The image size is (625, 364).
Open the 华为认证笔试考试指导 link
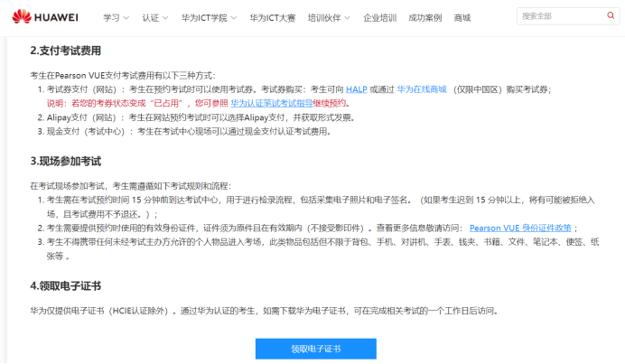click(272, 103)
